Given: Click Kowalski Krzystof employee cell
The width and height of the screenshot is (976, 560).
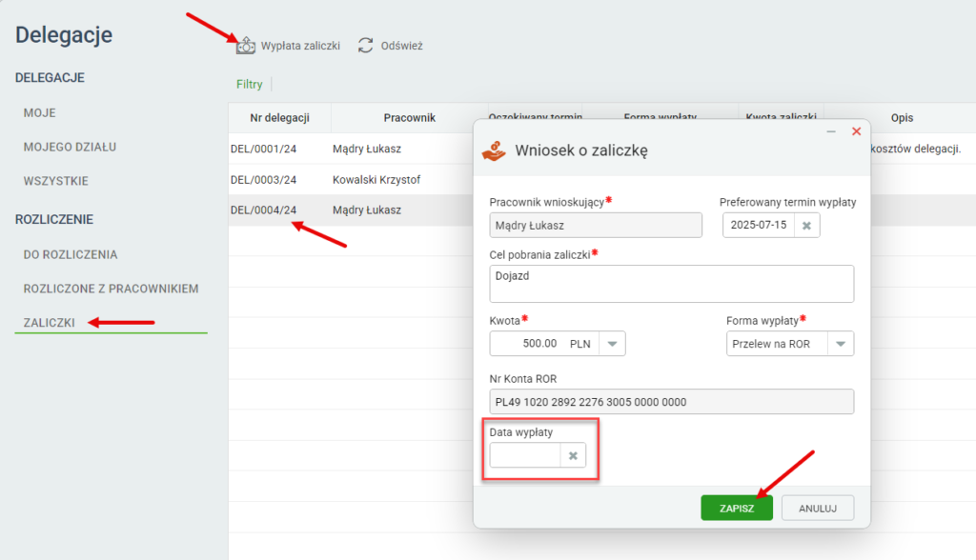Looking at the screenshot, I should [x=376, y=180].
